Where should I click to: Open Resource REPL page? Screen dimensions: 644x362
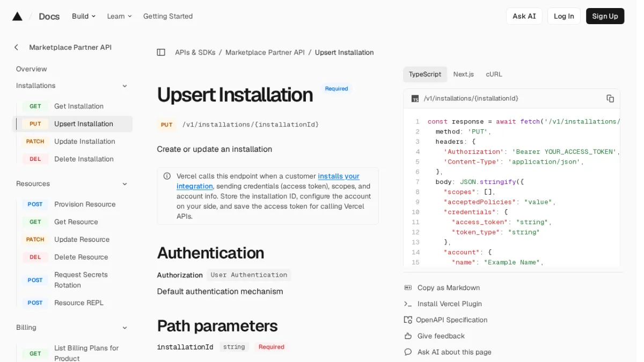tap(79, 303)
